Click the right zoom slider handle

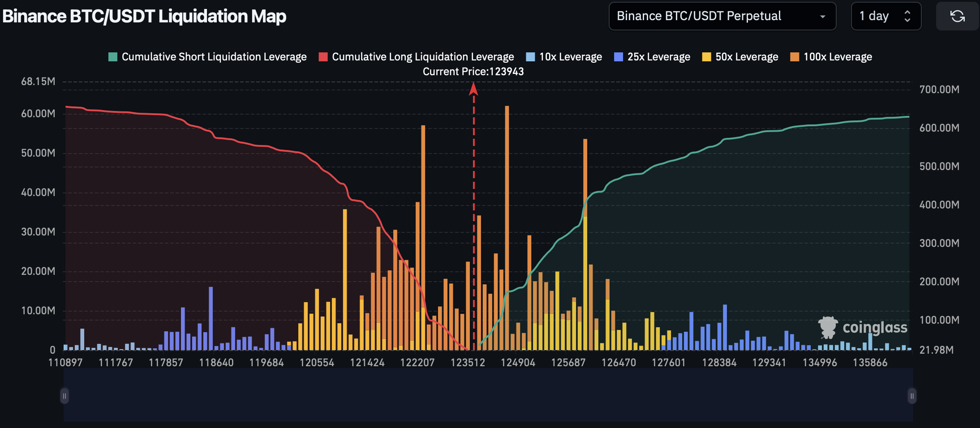pos(911,396)
